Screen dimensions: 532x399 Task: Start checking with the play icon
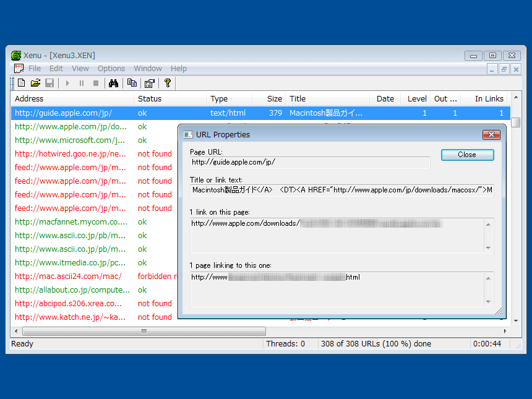(67, 83)
